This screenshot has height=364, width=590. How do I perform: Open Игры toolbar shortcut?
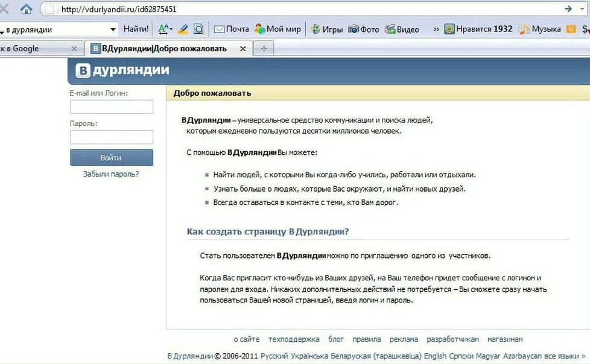coord(326,29)
